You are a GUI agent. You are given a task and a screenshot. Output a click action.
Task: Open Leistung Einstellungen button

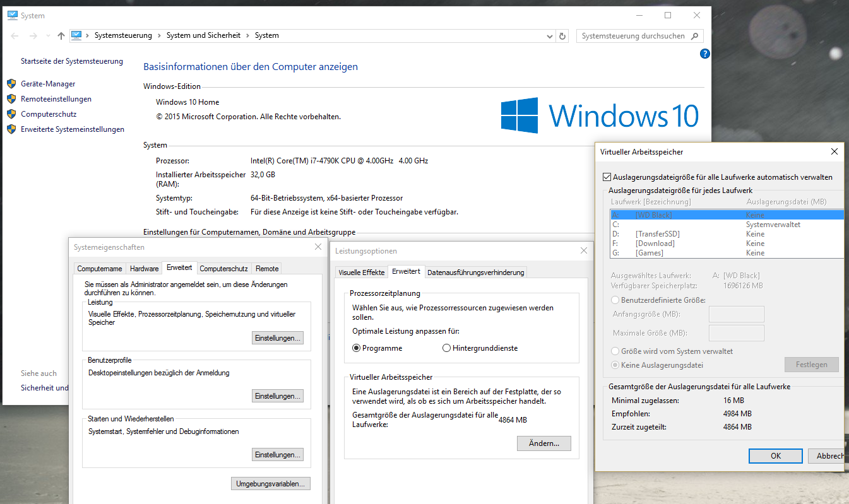(x=278, y=338)
